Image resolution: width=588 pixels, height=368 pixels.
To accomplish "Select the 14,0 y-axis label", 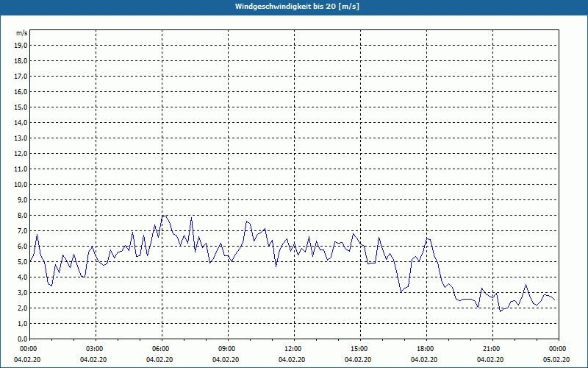I will [x=21, y=122].
